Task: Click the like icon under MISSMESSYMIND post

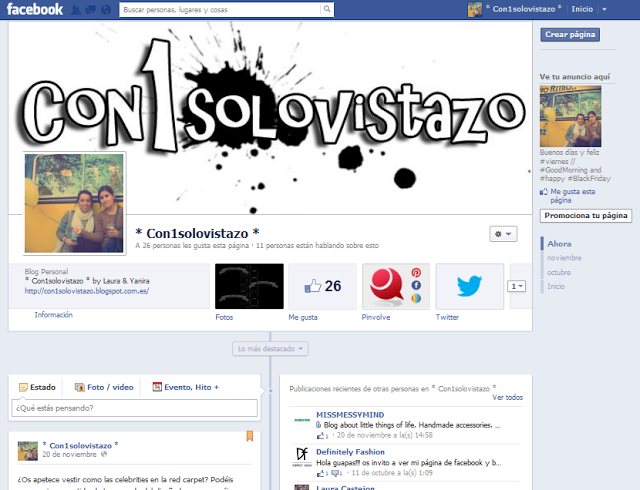Action: (320, 436)
